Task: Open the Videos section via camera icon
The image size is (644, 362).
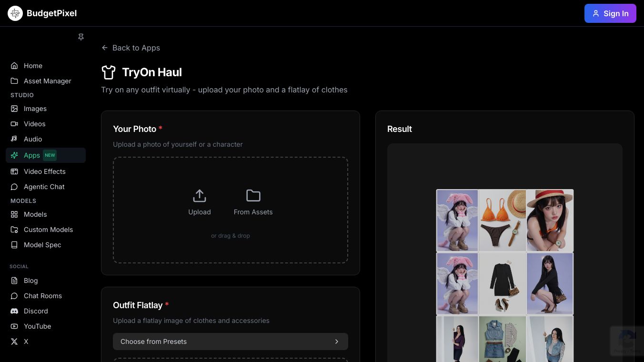Action: [14, 124]
